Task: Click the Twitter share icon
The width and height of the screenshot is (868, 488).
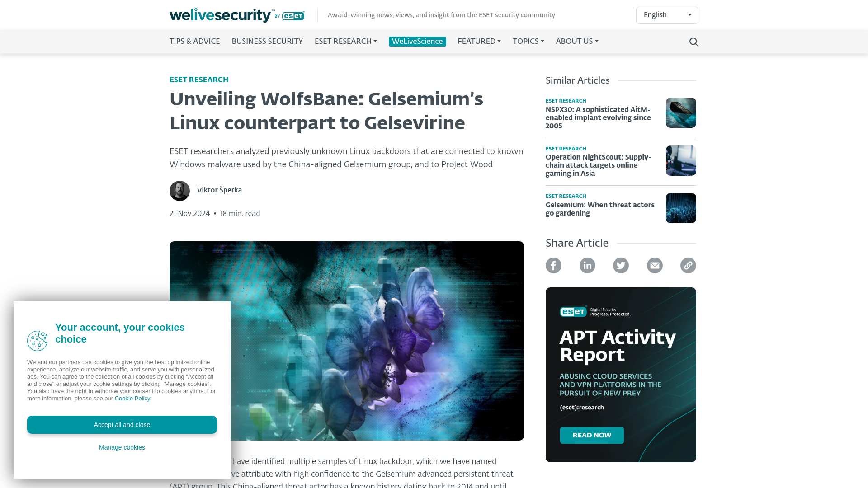Action: (621, 265)
